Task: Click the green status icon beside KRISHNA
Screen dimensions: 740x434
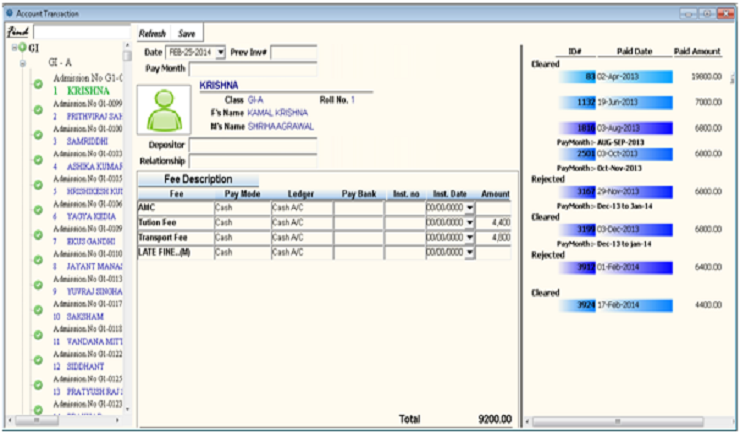Action: tap(38, 84)
